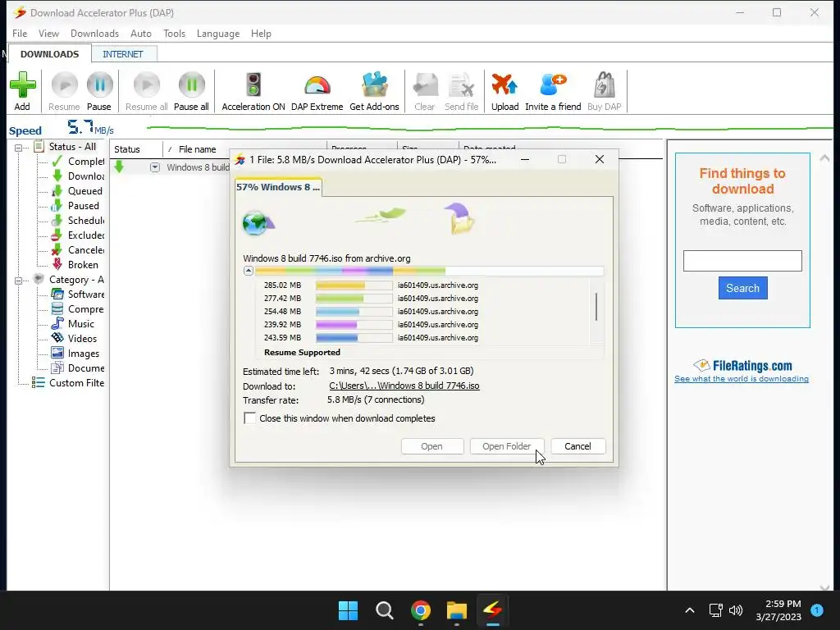Open Google Chrome from the taskbar
This screenshot has height=630, width=840.
pyautogui.click(x=421, y=610)
